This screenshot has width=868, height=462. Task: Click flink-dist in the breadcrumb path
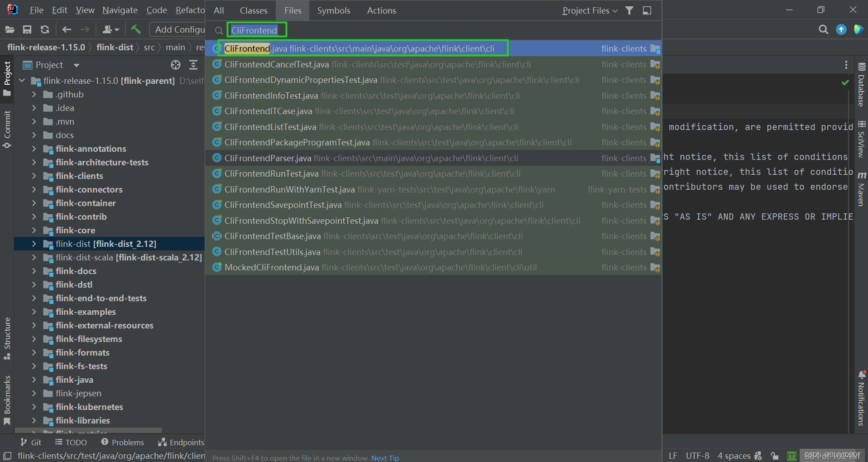(x=115, y=47)
